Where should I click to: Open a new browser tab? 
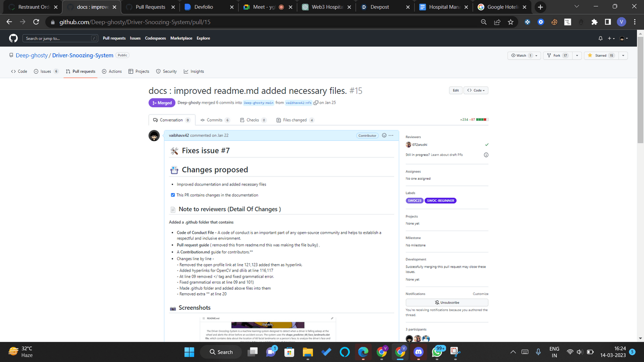pyautogui.click(x=540, y=7)
